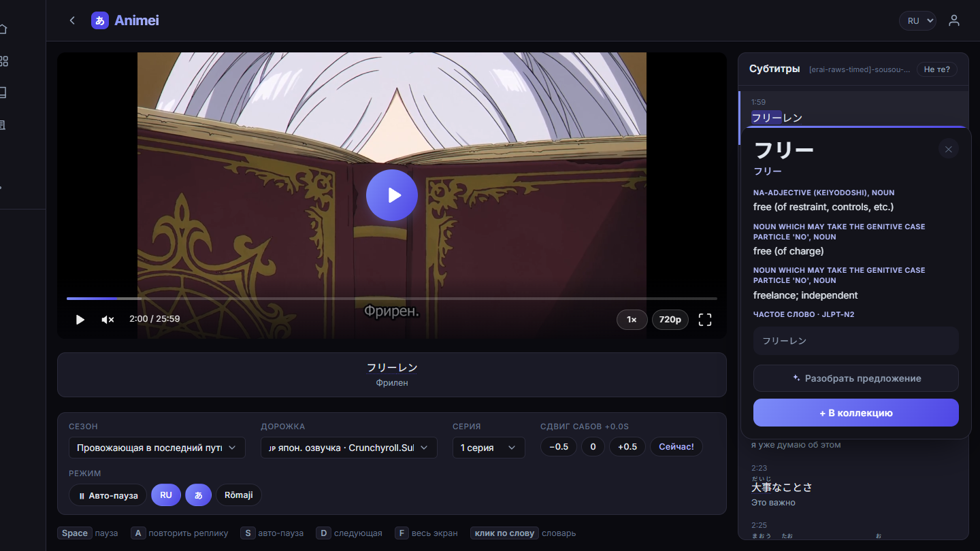Click the erai-raws-timed subtitle filename
The image size is (980, 551).
pyautogui.click(x=860, y=69)
